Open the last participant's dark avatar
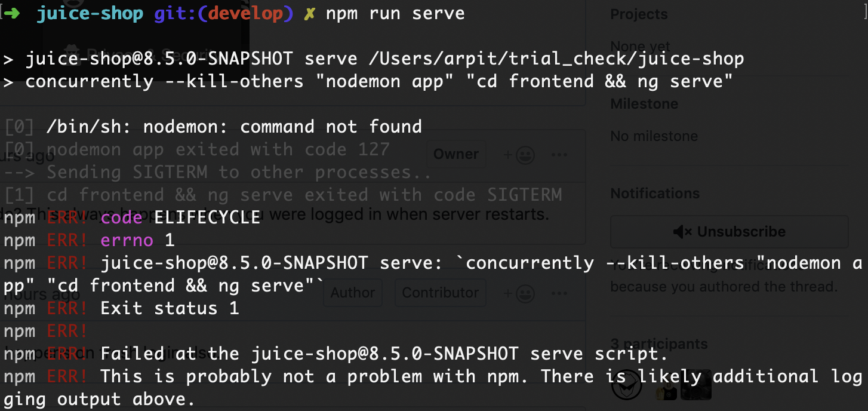Viewport: 868px width, 411px height. coord(696,384)
